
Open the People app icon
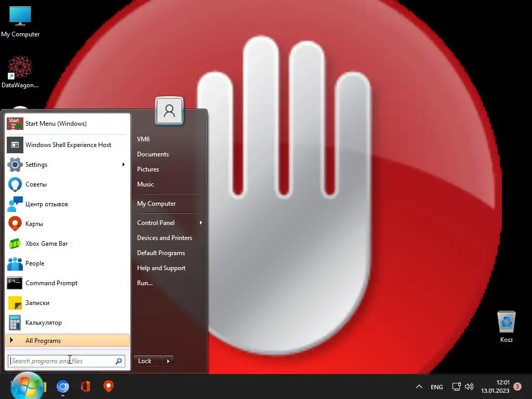(15, 263)
